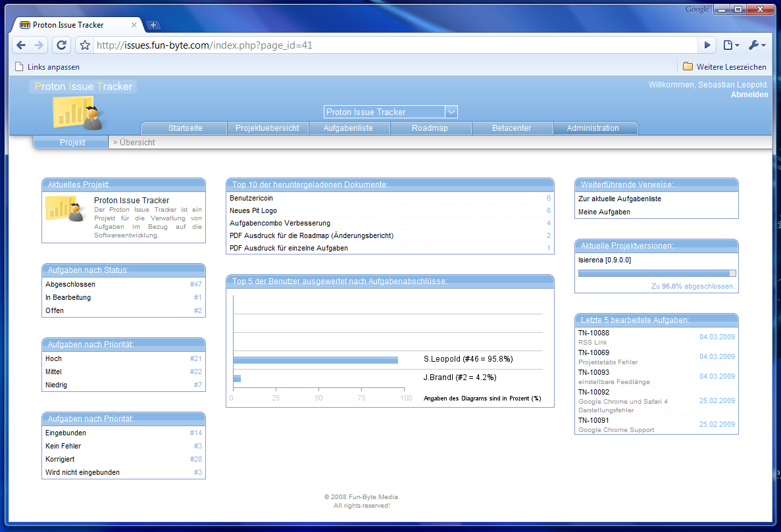Viewport: 781px width, 532px height.
Task: Click the Go arrow beside the address bar
Action: click(x=707, y=45)
